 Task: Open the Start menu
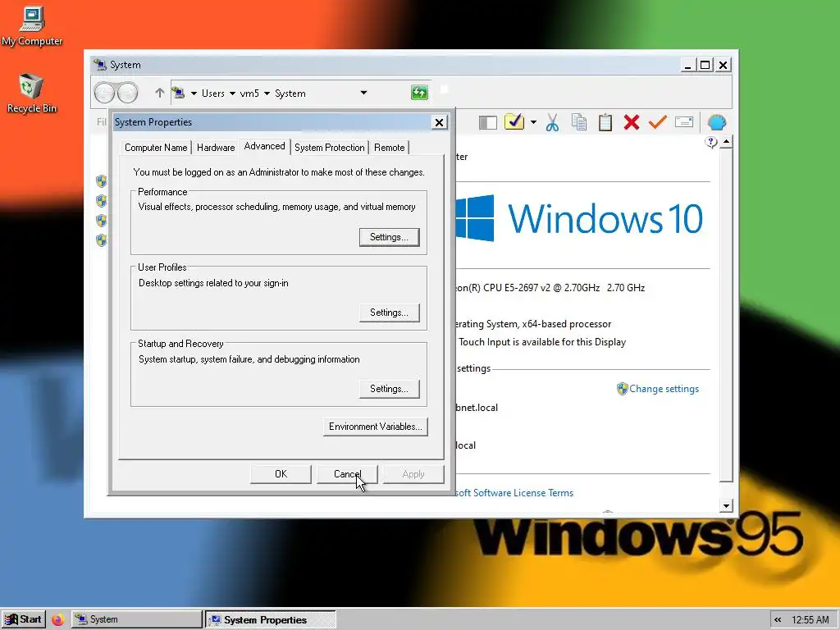(24, 619)
